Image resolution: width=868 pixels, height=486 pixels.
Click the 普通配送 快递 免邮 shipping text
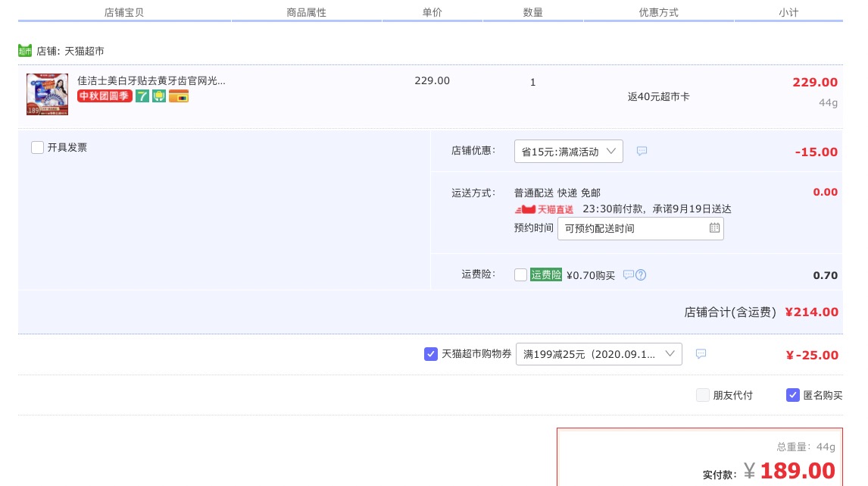tap(557, 193)
